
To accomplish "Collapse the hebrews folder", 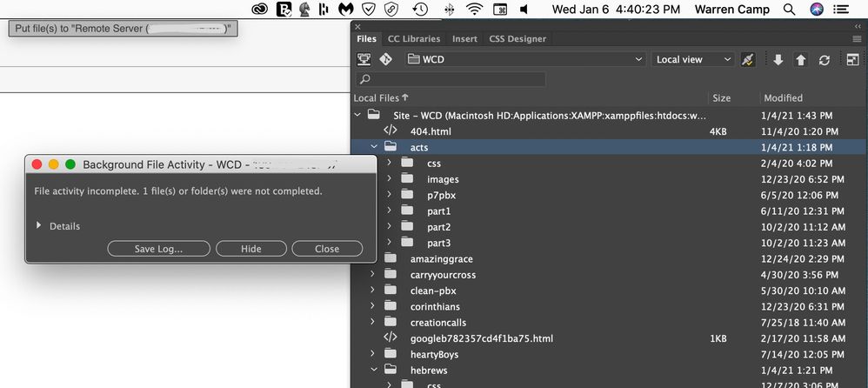I will point(374,369).
